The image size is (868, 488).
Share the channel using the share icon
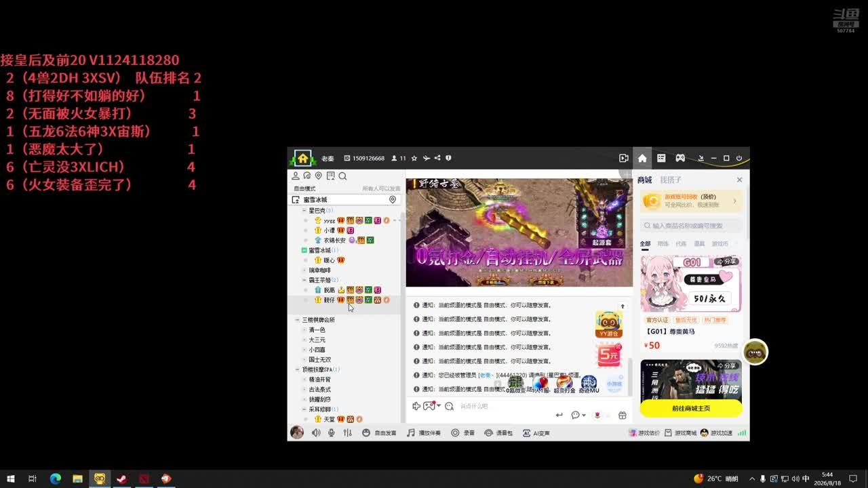(x=437, y=159)
